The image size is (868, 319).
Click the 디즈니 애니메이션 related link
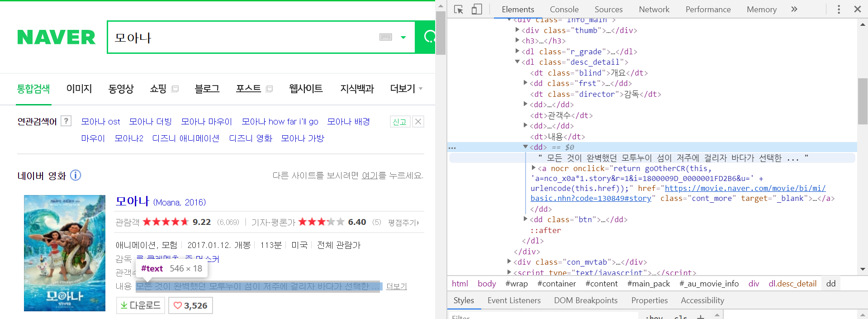(186, 138)
